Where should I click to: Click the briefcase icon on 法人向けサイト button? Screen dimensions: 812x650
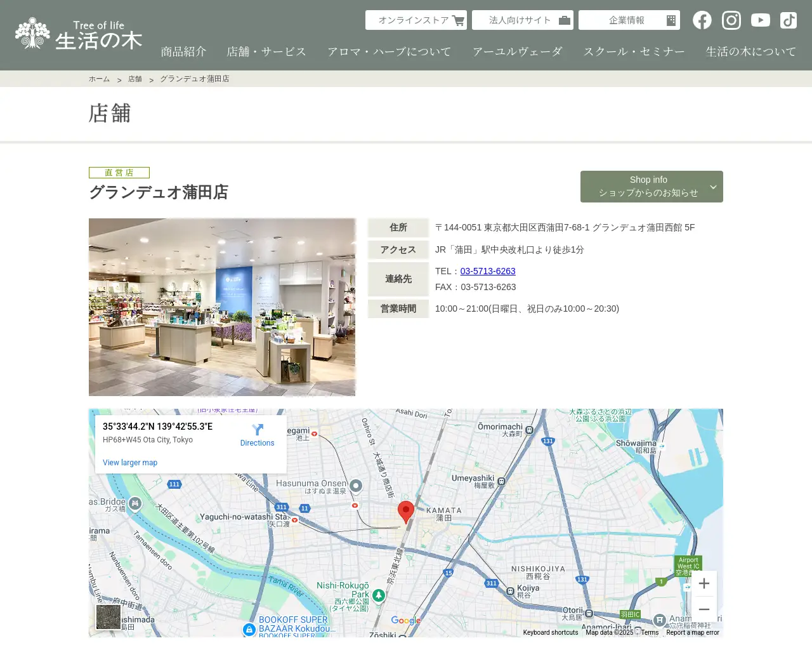[563, 20]
